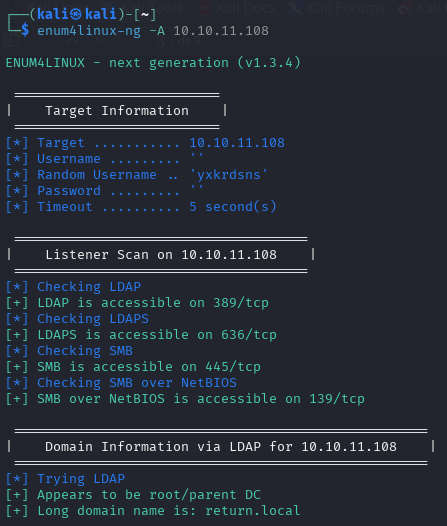Click the Checking SMB line

[69, 351]
